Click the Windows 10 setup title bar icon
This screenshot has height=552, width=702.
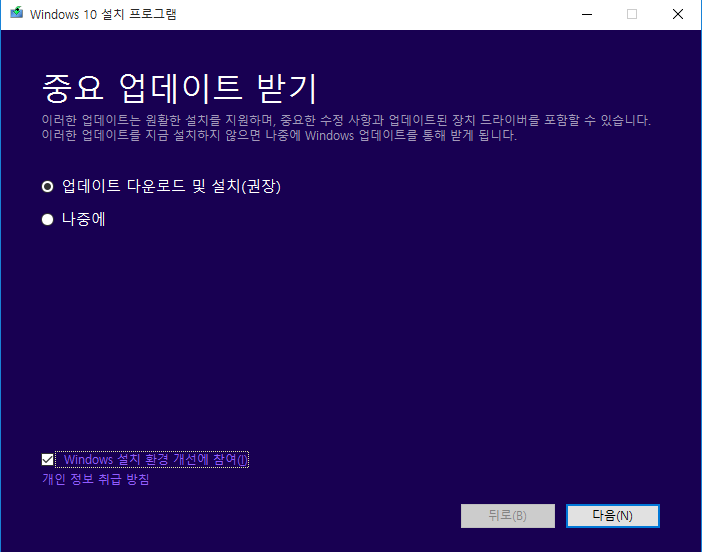click(17, 13)
